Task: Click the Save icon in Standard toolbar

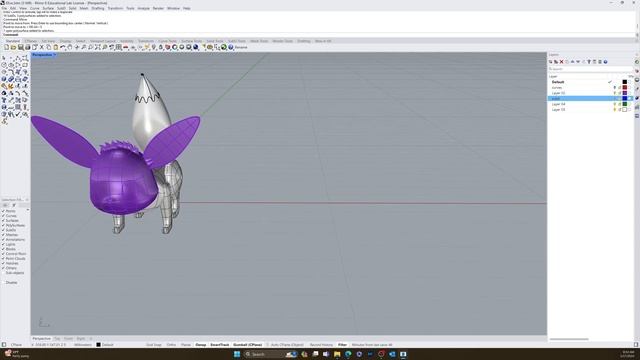Action: pos(20,47)
